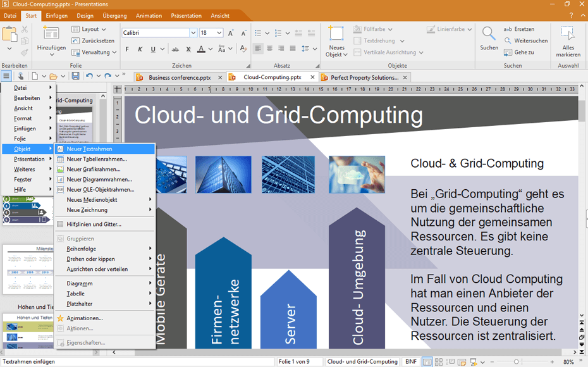
Task: Open Präsentation in the hamburger menu
Action: (29, 159)
